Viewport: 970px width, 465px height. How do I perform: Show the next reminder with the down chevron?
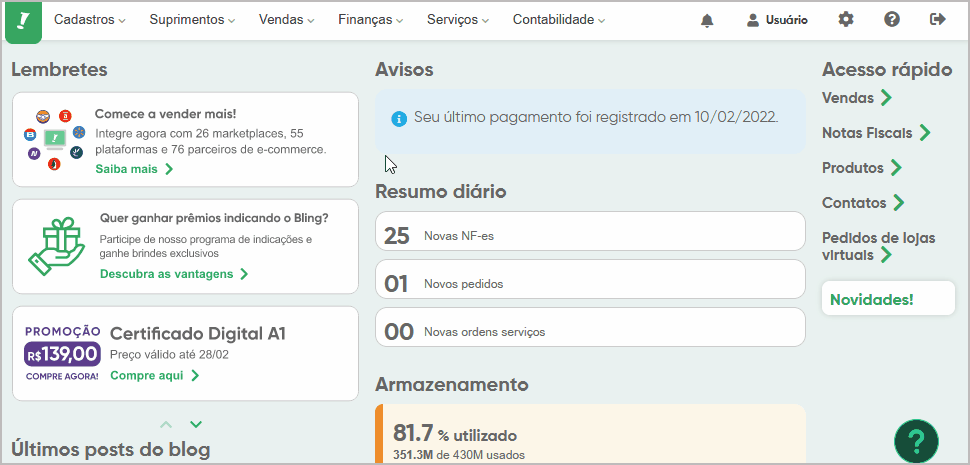tap(196, 424)
